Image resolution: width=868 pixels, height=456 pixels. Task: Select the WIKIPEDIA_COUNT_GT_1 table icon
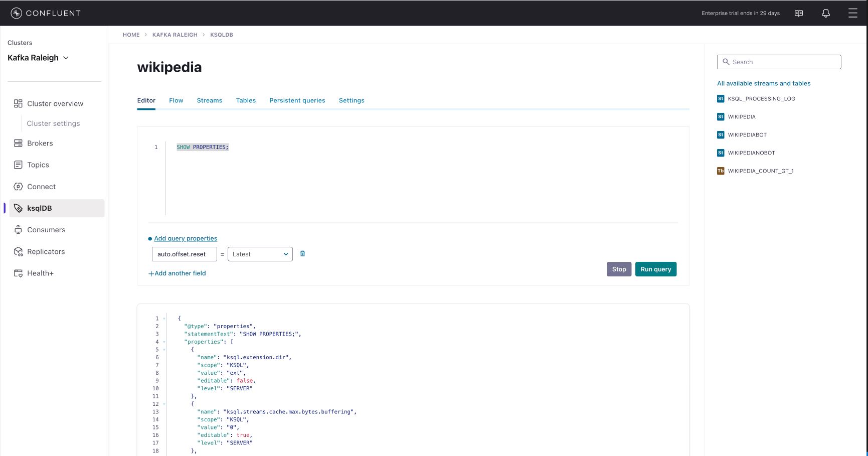click(x=721, y=171)
